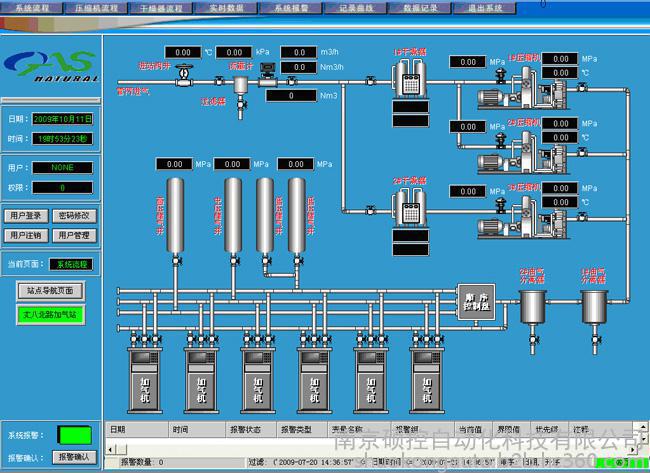Click the 报警数量 status entry
Image resolution: width=650 pixels, height=473 pixels.
click(x=141, y=462)
